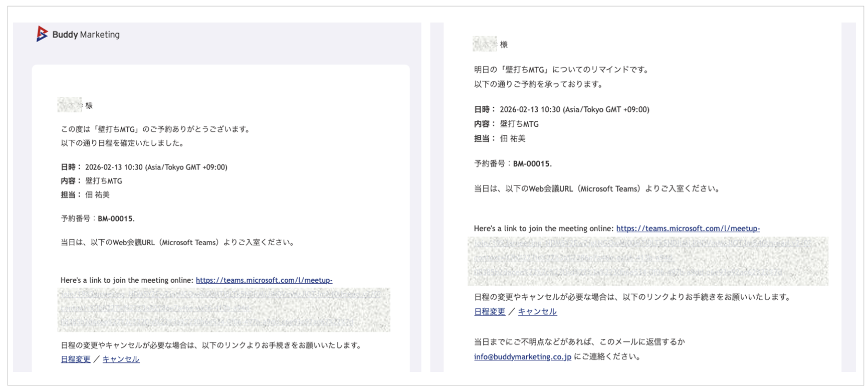Open Teams meetup link in reminder email
The height and width of the screenshot is (389, 868).
tap(688, 229)
